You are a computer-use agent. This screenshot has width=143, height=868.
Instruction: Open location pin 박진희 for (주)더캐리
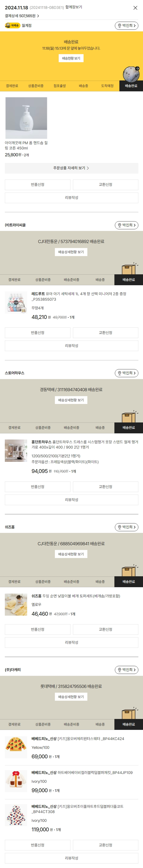click(x=126, y=670)
